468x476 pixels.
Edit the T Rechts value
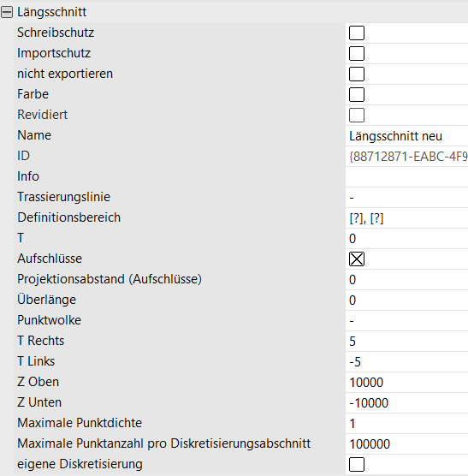click(406, 342)
